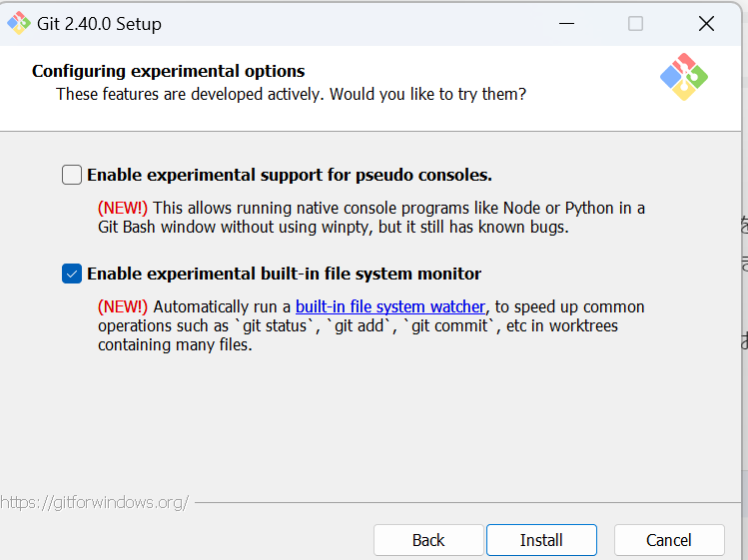
Task: Click the "Git 2.40.0 Setup" title bar text
Action: click(99, 24)
